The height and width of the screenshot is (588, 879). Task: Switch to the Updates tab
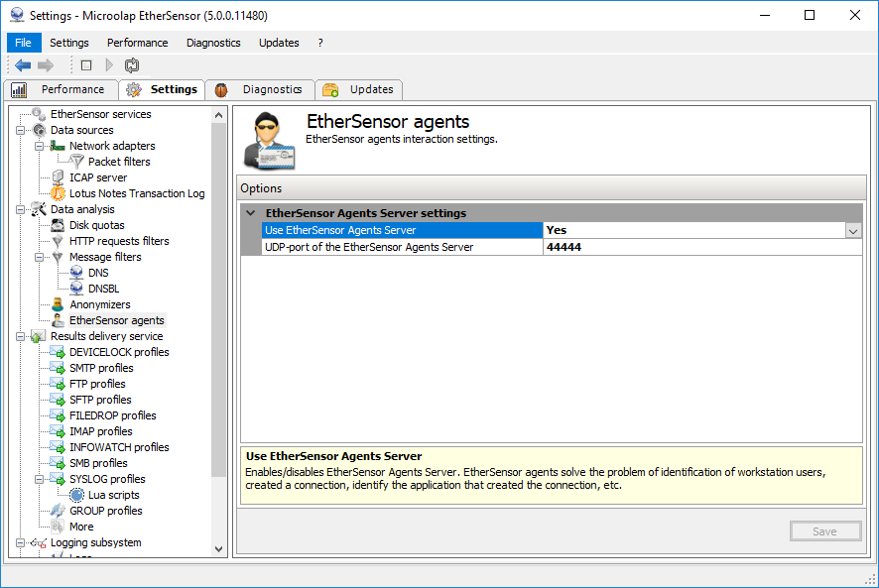359,89
